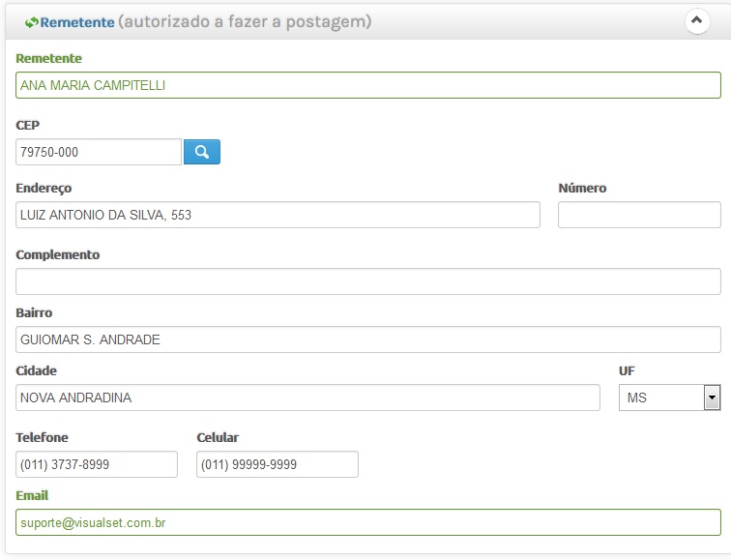Click the CEP search magnifier button
The height and width of the screenshot is (560, 731).
coord(202,152)
